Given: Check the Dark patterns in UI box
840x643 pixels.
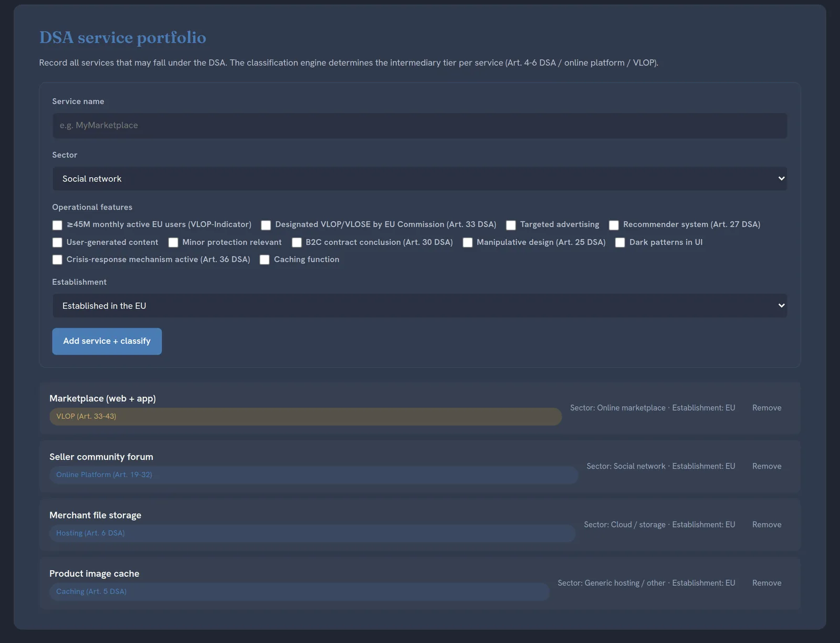Looking at the screenshot, I should (620, 242).
